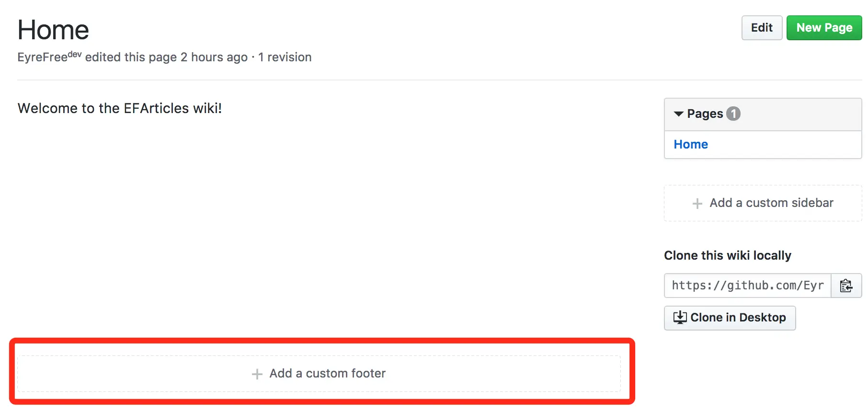
Task: Click the plus icon beside custom footer
Action: pyautogui.click(x=257, y=374)
